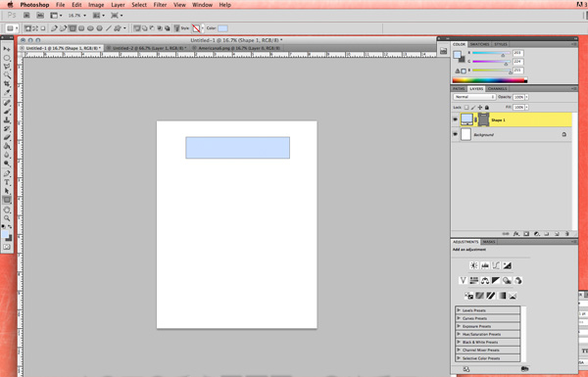Enable Paths mode in options bar
The image size is (588, 377).
tap(35, 28)
